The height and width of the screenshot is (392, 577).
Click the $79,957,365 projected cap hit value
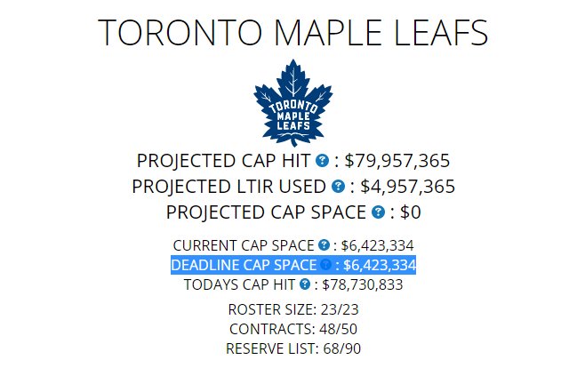click(x=397, y=161)
